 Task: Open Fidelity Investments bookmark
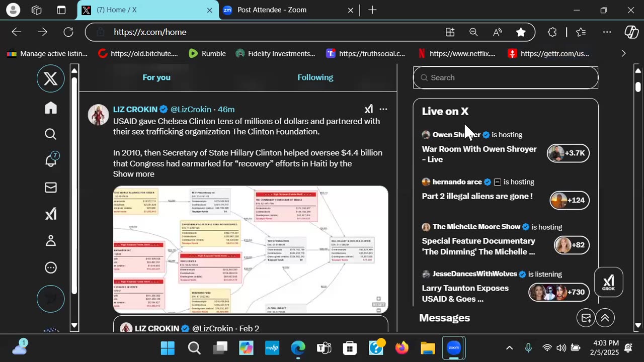coord(275,53)
